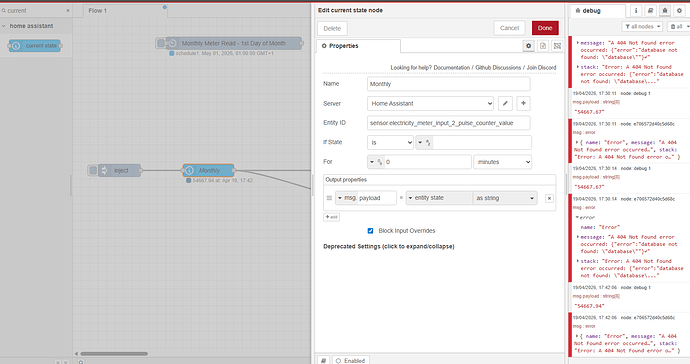
Task: Open the as string format dropdown
Action: click(505, 198)
